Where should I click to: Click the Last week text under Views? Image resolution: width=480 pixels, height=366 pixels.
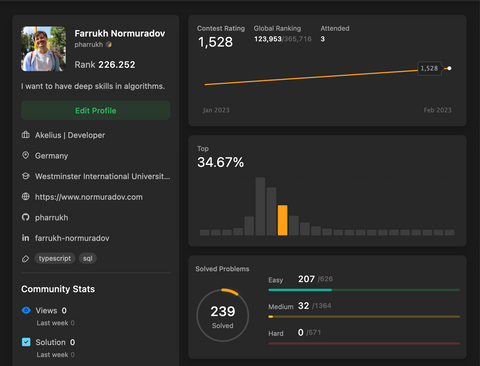click(55, 323)
